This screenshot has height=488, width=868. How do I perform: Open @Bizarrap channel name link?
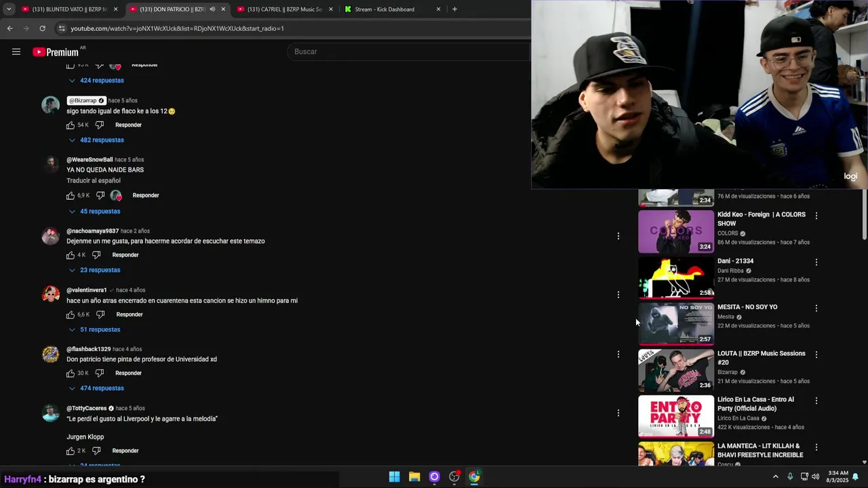(86, 100)
